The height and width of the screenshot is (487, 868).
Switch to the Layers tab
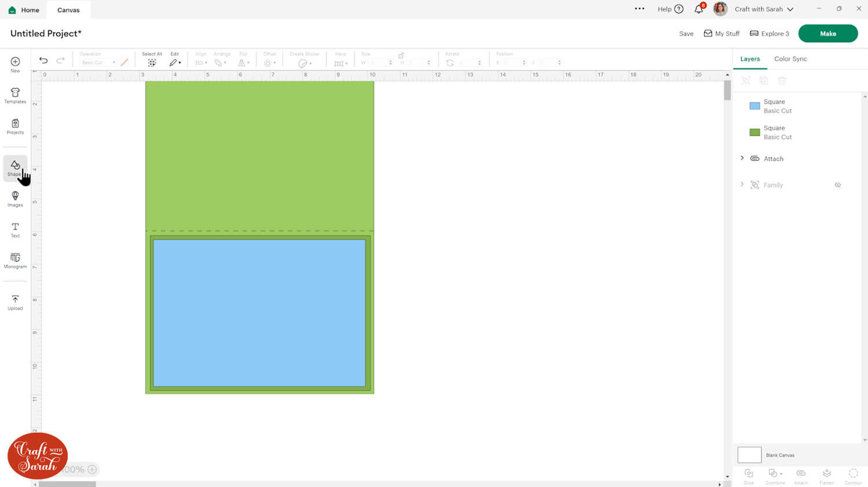(x=750, y=59)
